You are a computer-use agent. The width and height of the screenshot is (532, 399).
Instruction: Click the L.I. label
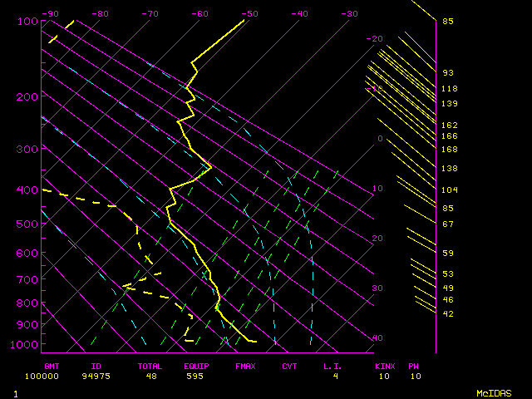coord(332,366)
